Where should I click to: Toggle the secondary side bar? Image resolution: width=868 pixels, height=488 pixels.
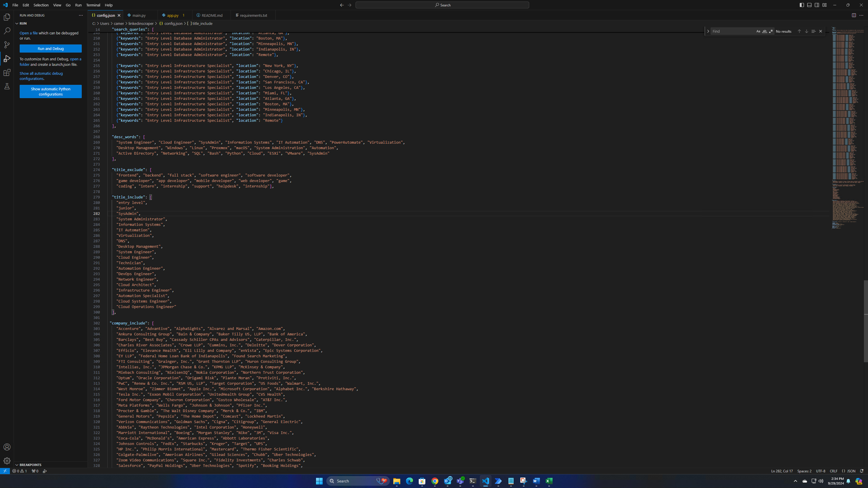[817, 5]
